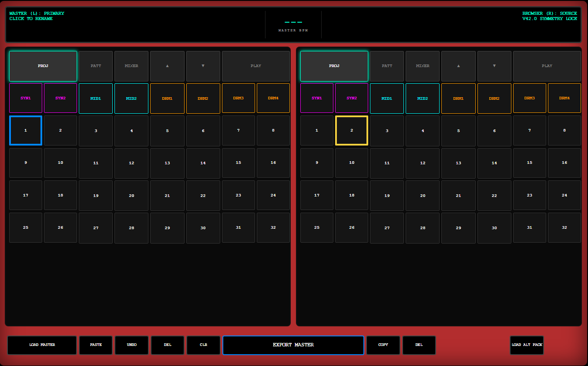Choose slot 1 in Browser grid

click(x=317, y=130)
